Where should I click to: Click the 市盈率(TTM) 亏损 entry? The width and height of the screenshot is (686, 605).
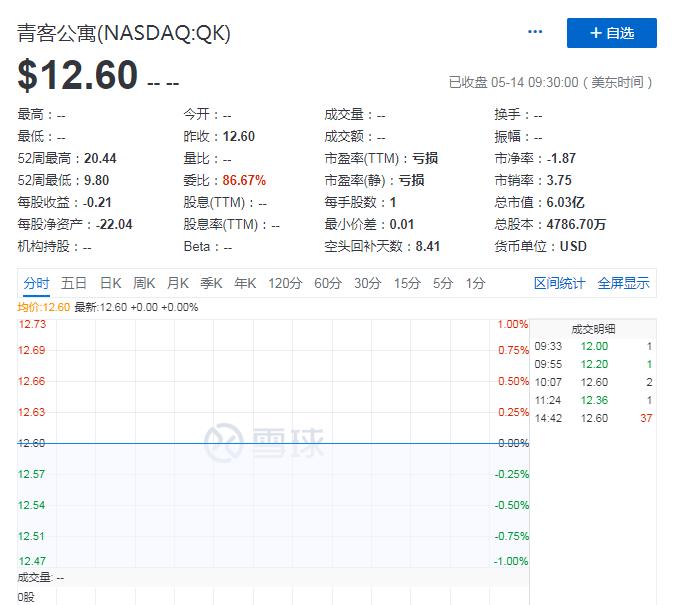pyautogui.click(x=381, y=158)
